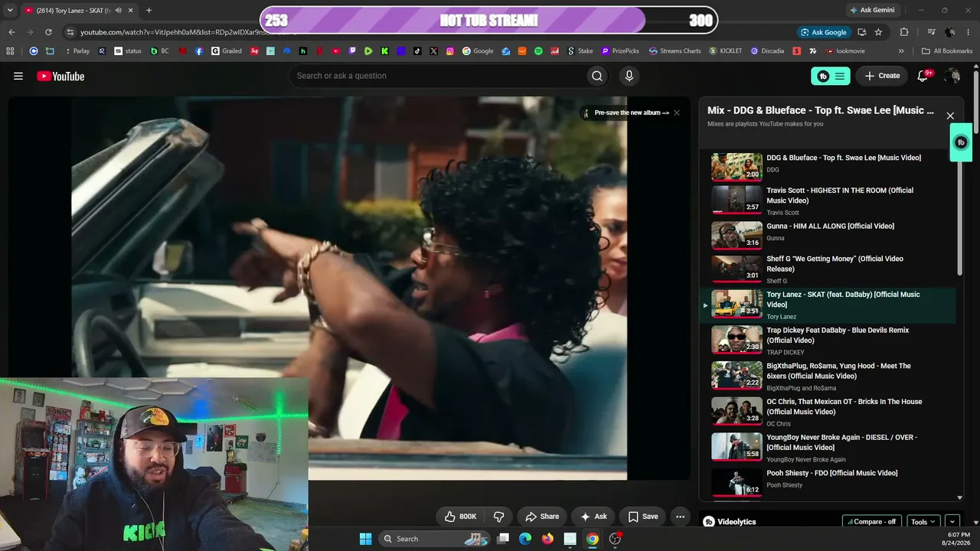Like the video showing 800K likes
980x551 pixels.
(460, 517)
